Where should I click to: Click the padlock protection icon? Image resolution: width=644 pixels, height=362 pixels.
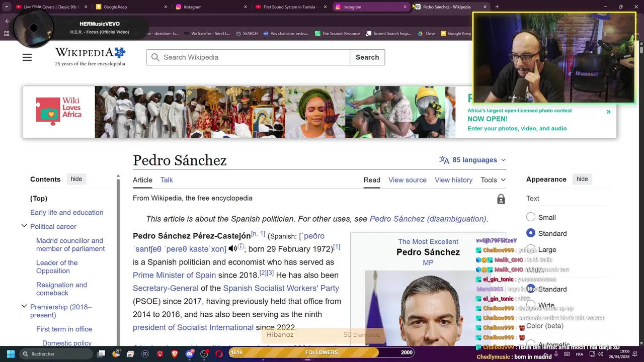(x=501, y=200)
